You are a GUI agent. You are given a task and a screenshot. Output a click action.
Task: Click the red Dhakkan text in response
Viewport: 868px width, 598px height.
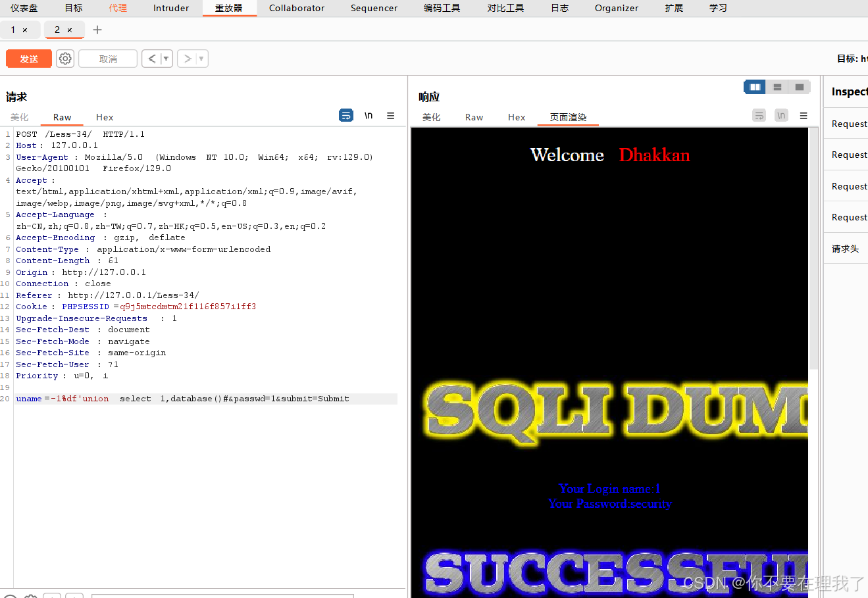pyautogui.click(x=654, y=155)
